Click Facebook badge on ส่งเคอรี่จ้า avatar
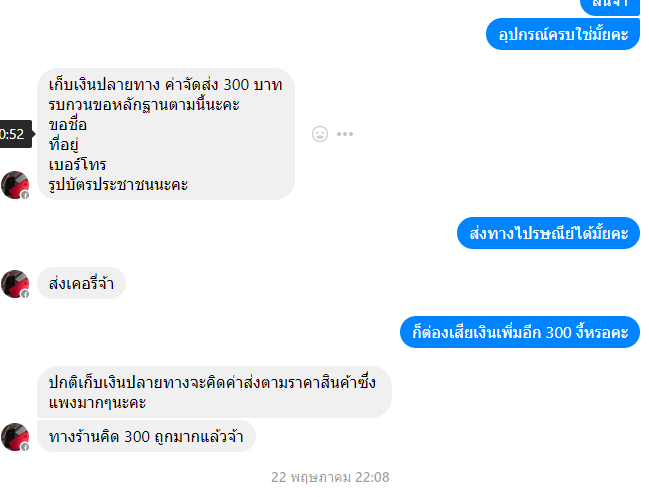The height and width of the screenshot is (497, 649). (x=25, y=294)
